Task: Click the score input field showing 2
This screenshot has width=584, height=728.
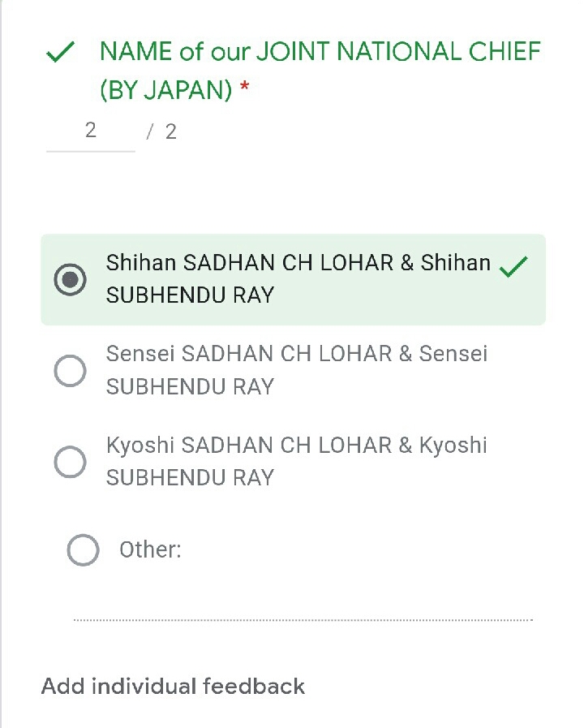Action: pyautogui.click(x=90, y=131)
